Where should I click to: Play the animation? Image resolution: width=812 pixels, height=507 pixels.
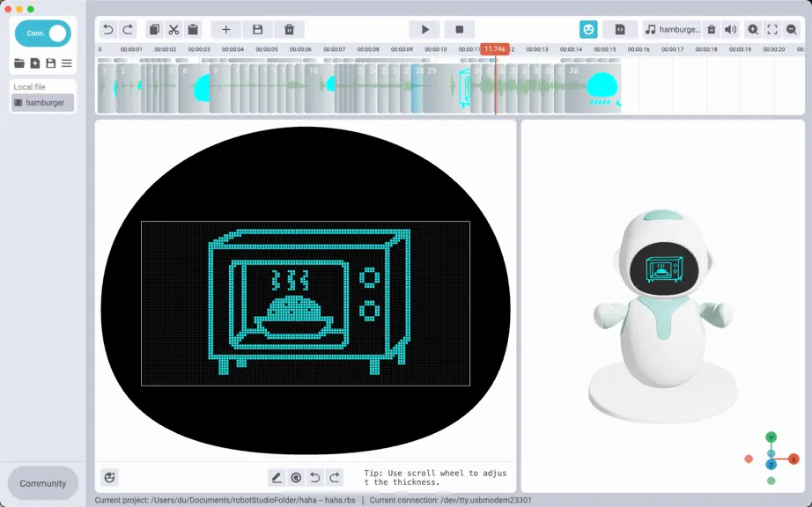click(424, 30)
